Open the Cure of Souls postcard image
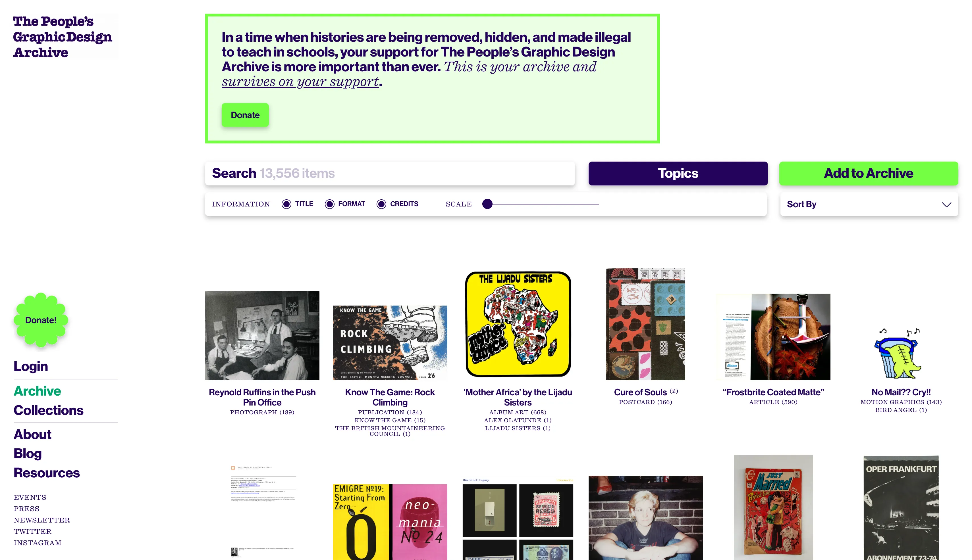972x560 pixels. [x=645, y=324]
